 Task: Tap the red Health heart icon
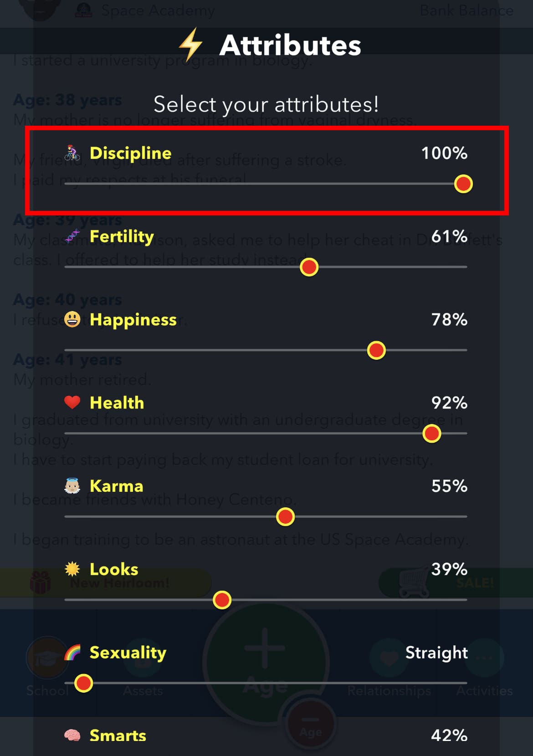click(72, 403)
